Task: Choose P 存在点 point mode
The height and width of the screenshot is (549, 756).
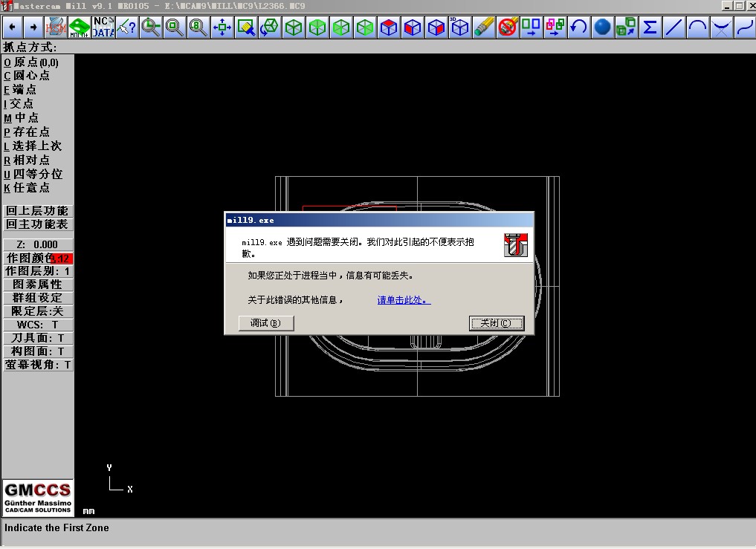Action: pyautogui.click(x=27, y=131)
